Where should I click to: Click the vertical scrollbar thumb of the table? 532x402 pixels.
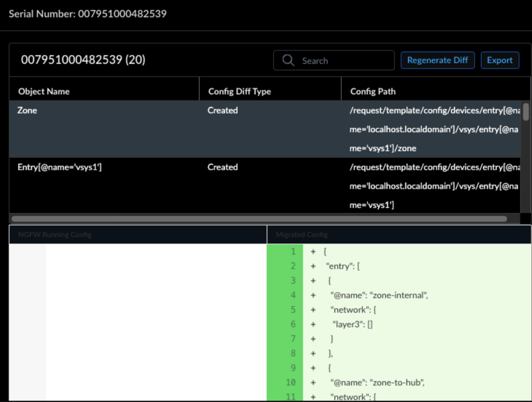[x=526, y=112]
